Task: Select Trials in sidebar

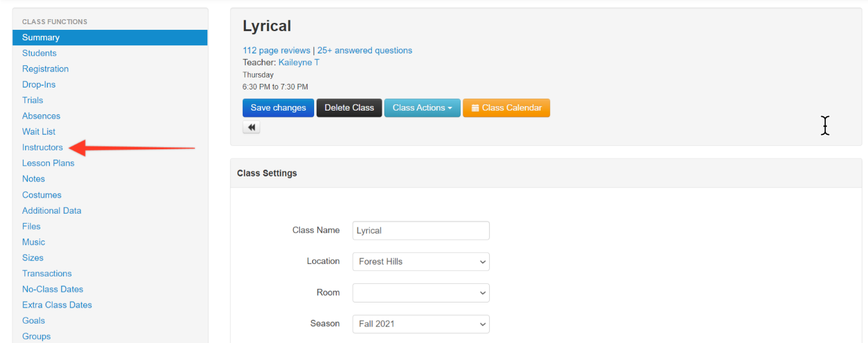Action: pyautogui.click(x=33, y=100)
